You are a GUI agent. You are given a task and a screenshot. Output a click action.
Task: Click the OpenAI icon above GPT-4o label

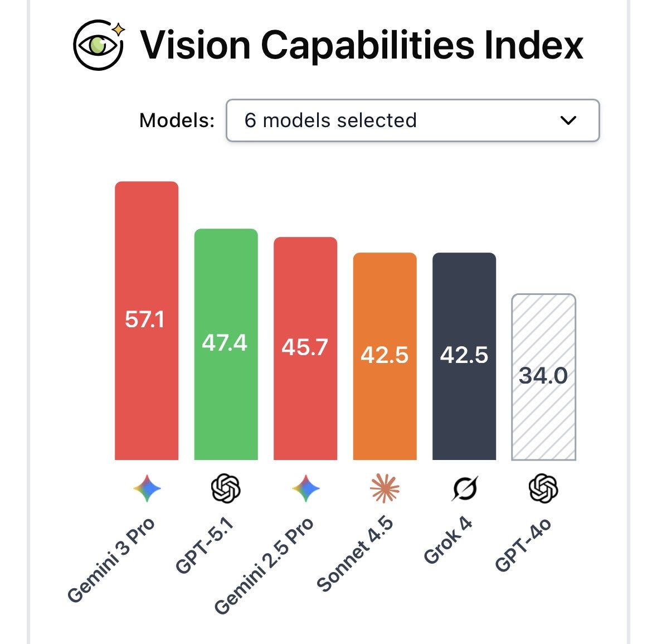click(x=543, y=488)
